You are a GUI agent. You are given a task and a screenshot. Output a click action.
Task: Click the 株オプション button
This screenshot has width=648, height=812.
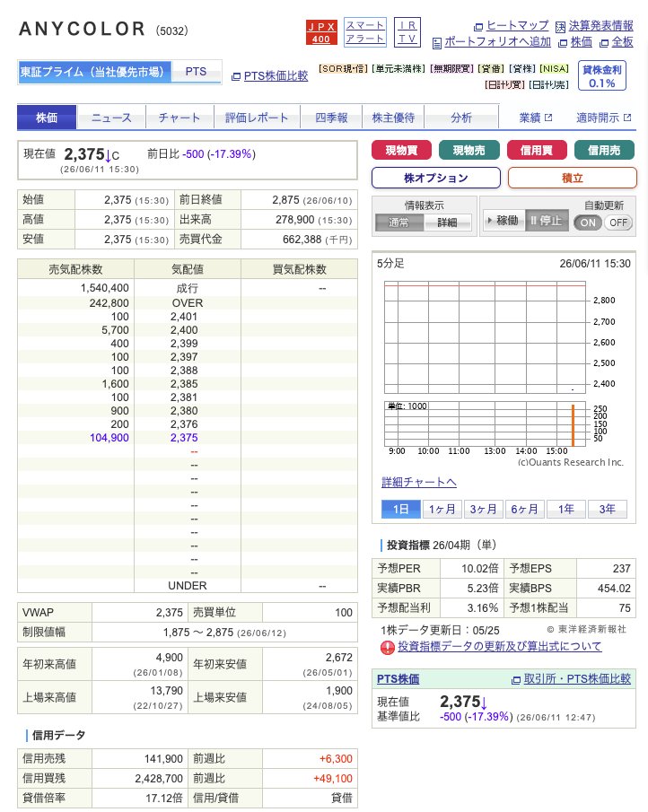pyautogui.click(x=436, y=179)
